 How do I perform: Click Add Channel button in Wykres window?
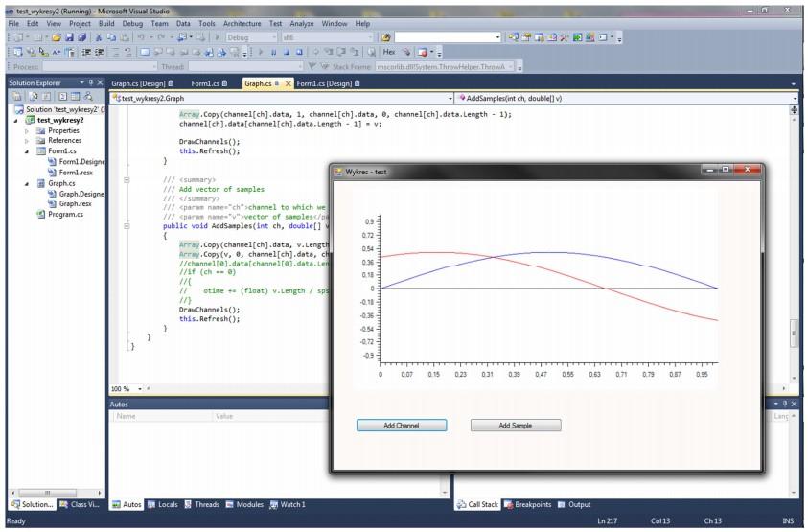[402, 426]
